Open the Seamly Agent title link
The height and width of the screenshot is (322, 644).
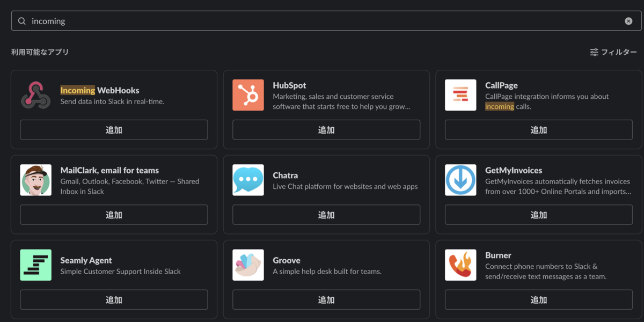pos(86,260)
